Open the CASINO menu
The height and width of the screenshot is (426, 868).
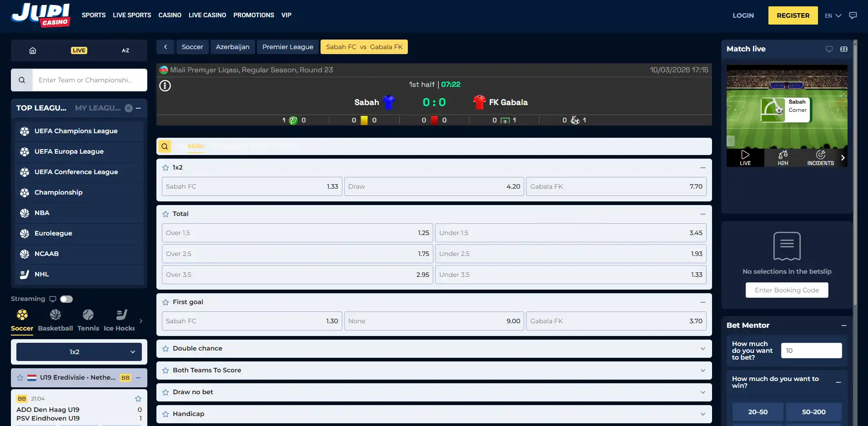(x=170, y=15)
